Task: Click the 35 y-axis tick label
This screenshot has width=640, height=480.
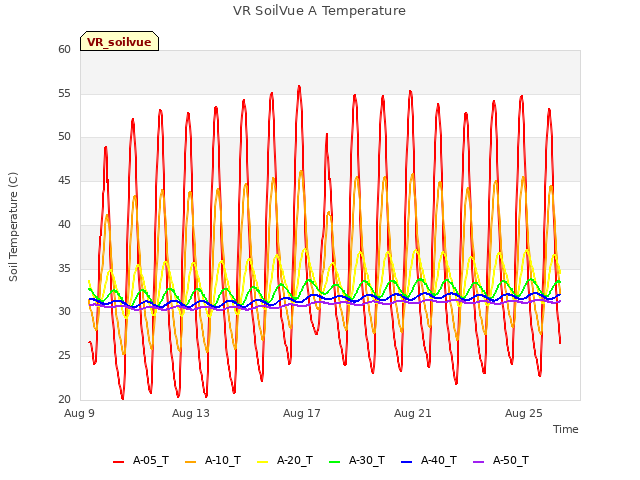Action: point(64,268)
